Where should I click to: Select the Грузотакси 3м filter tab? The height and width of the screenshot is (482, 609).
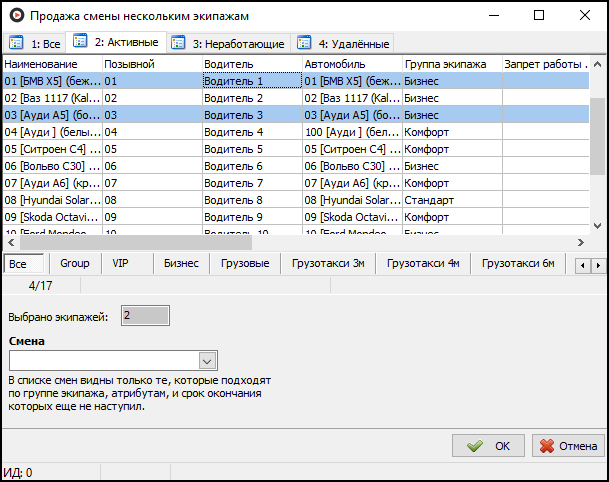pyautogui.click(x=328, y=263)
